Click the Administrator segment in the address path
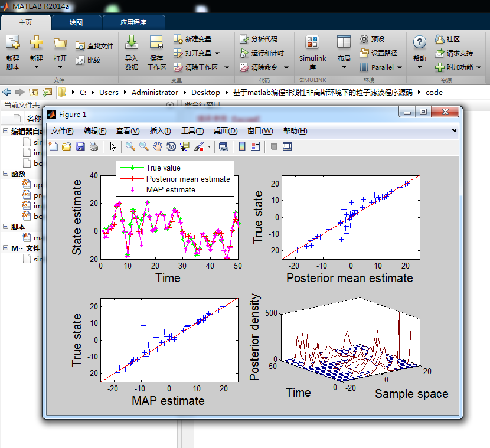Image resolution: width=490 pixels, height=448 pixels. point(155,93)
